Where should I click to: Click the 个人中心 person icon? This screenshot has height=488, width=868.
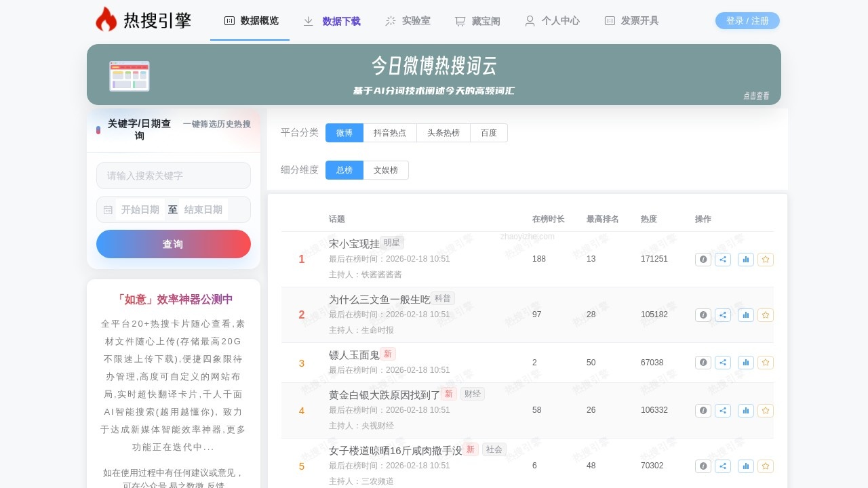pyautogui.click(x=529, y=21)
